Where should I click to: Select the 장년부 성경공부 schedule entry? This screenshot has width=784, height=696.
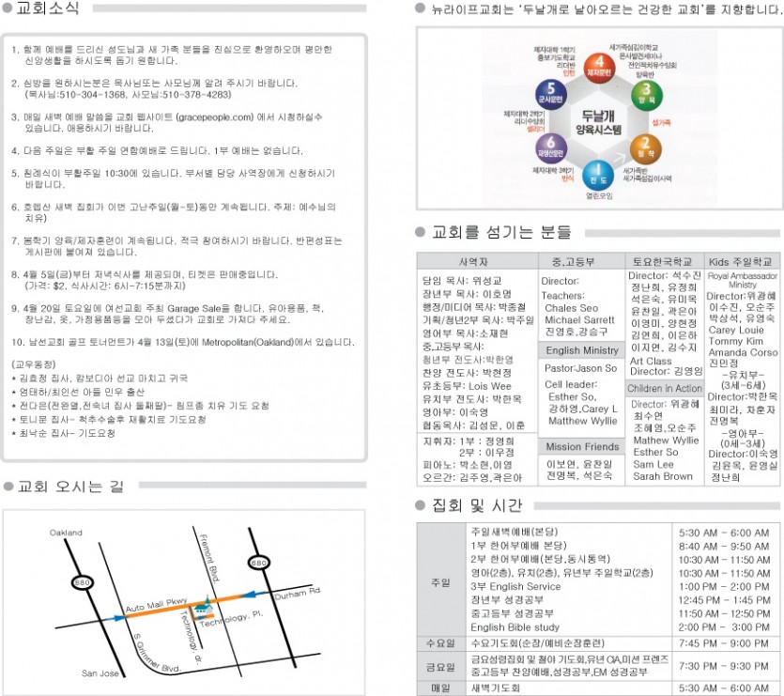pyautogui.click(x=507, y=599)
